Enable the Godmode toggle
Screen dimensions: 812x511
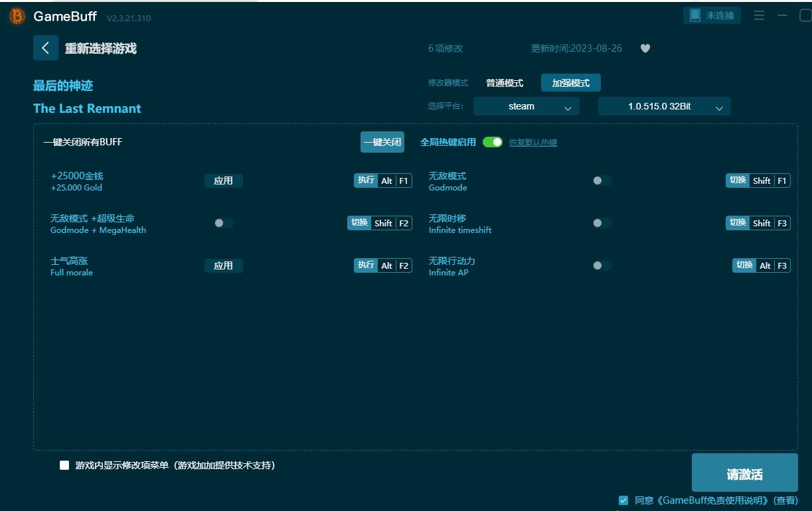click(x=602, y=181)
